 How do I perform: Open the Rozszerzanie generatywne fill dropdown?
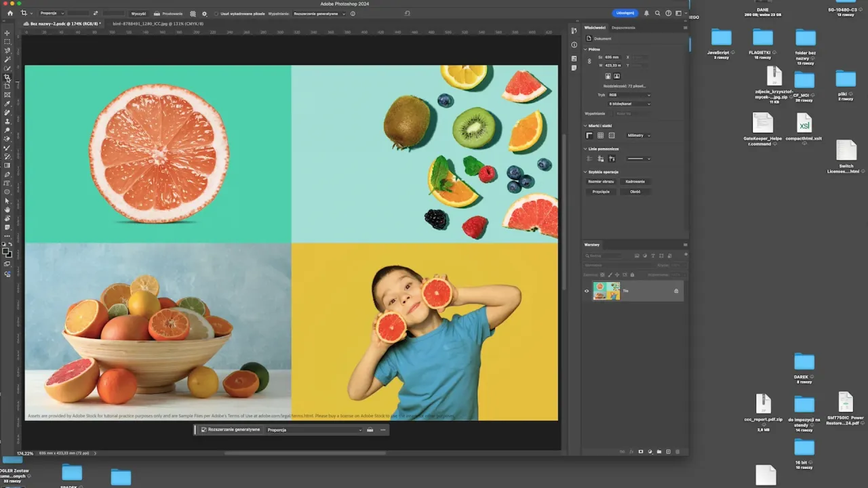click(319, 14)
